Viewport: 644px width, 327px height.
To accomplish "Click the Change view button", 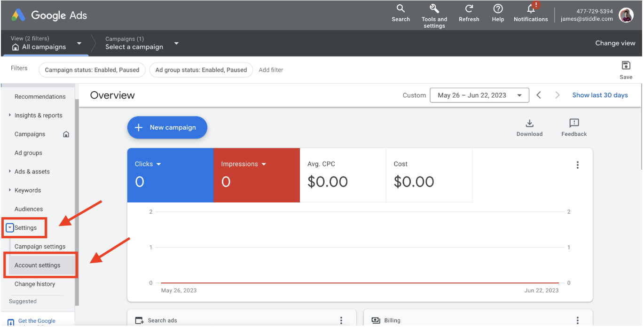I will tap(615, 43).
